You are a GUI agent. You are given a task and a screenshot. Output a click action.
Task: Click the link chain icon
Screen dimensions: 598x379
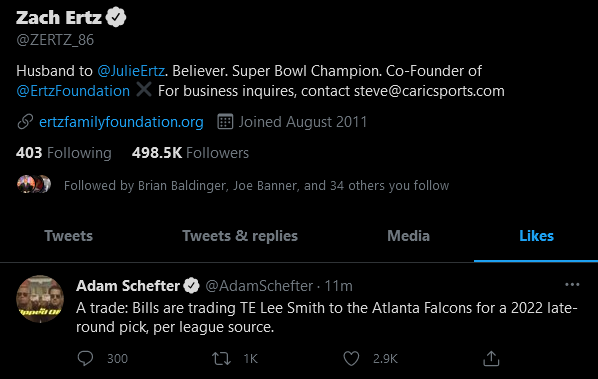[x=25, y=122]
